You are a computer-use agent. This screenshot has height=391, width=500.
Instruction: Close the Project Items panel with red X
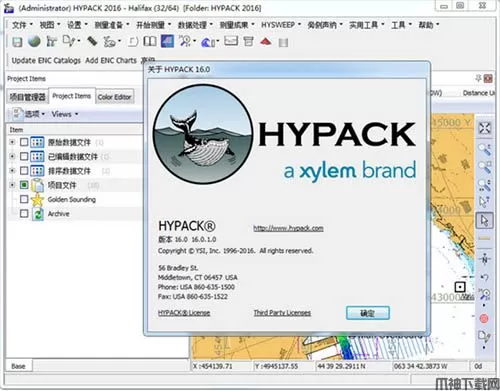click(488, 78)
